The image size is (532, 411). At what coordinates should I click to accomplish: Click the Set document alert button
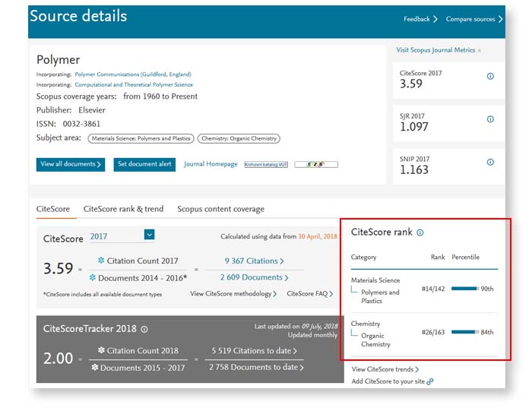pos(144,164)
